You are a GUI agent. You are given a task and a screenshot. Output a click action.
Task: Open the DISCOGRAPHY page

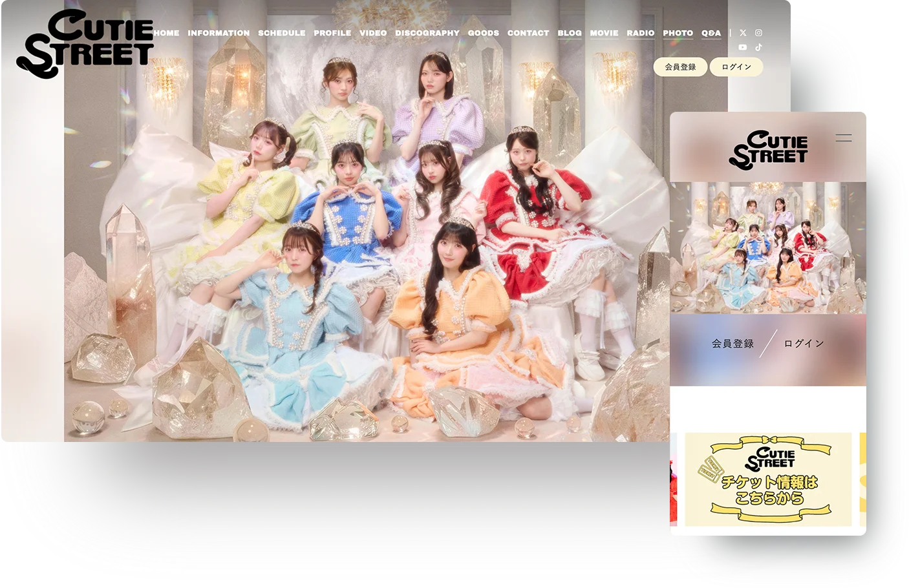click(x=427, y=33)
